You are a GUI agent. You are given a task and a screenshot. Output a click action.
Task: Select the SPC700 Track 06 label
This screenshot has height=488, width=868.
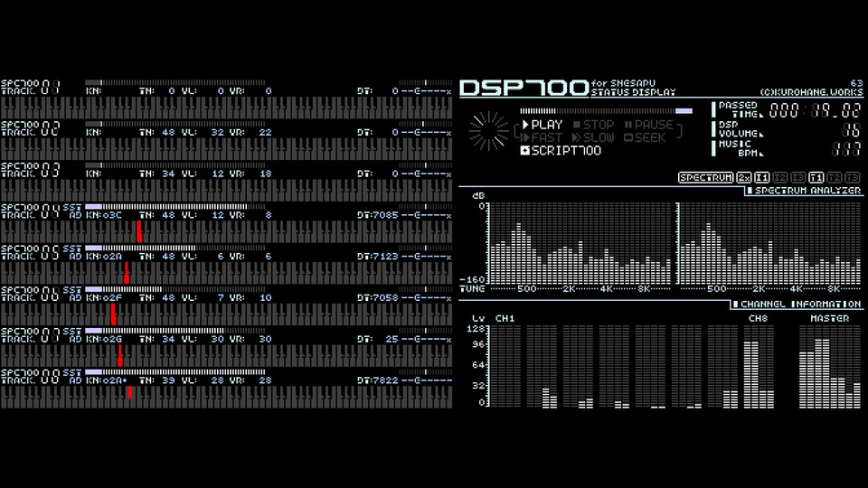click(31, 294)
